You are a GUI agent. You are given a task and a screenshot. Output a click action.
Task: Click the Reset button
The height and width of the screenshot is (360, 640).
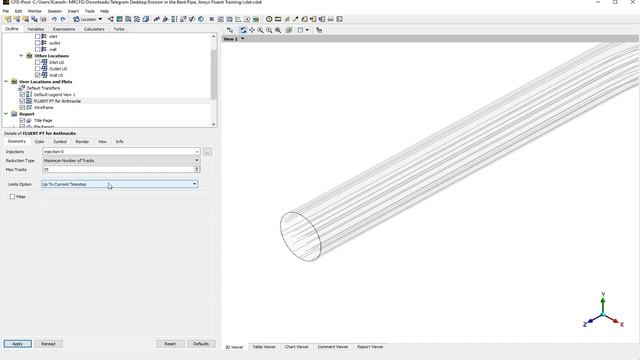170,344
